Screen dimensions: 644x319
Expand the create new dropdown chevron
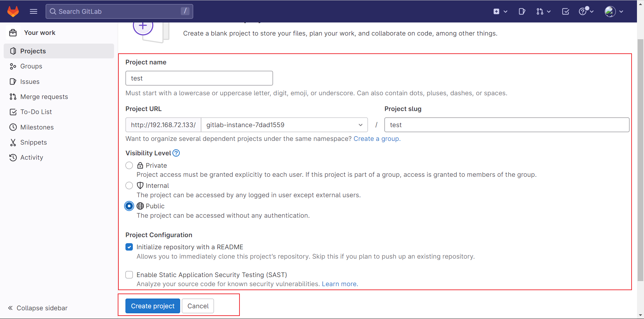[x=505, y=11]
